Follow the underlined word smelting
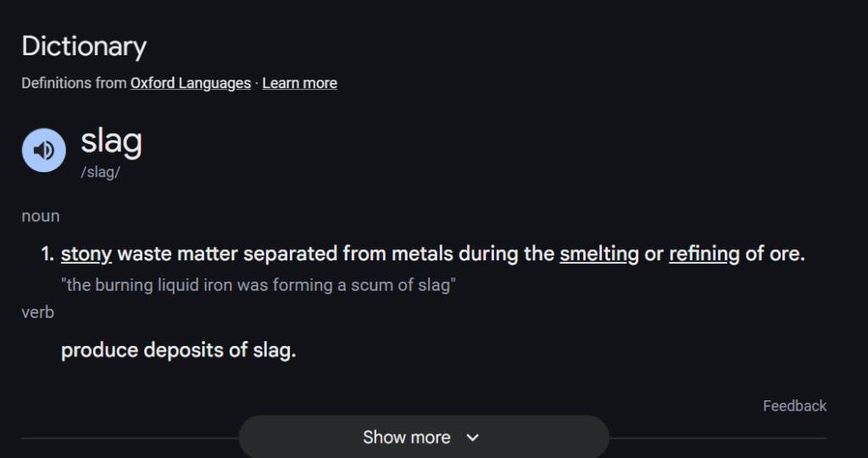 point(598,254)
